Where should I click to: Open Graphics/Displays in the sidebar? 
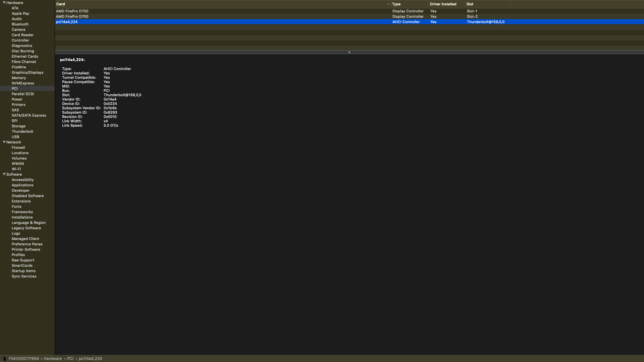27,72
